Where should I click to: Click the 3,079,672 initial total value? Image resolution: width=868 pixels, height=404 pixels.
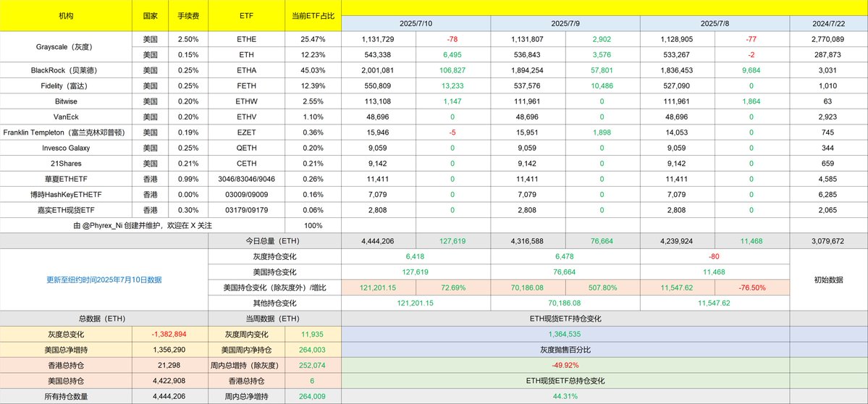[x=829, y=241]
